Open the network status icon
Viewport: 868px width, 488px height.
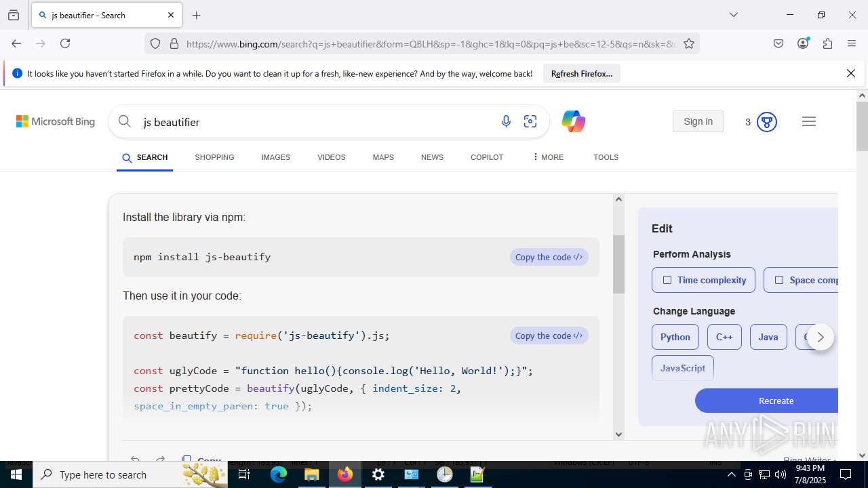click(x=764, y=474)
